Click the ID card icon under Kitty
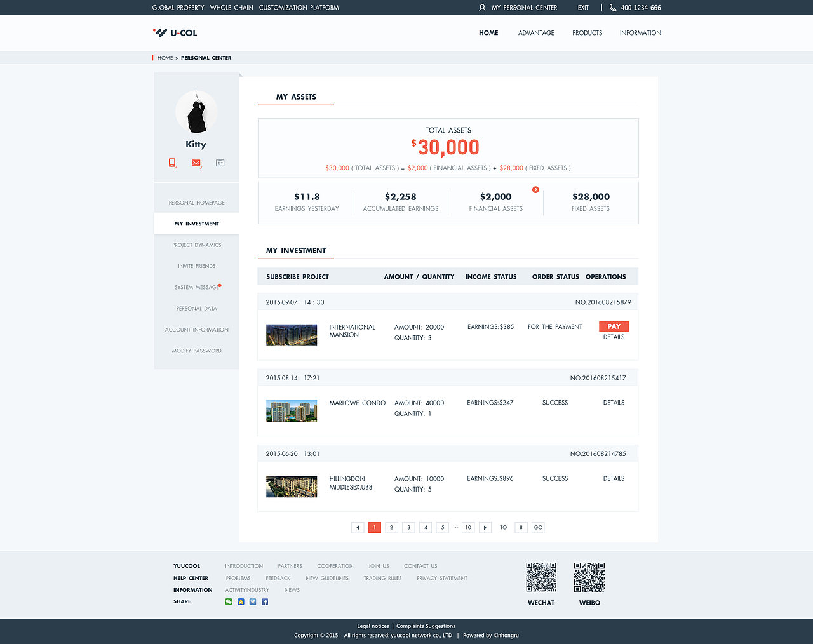 coord(220,163)
